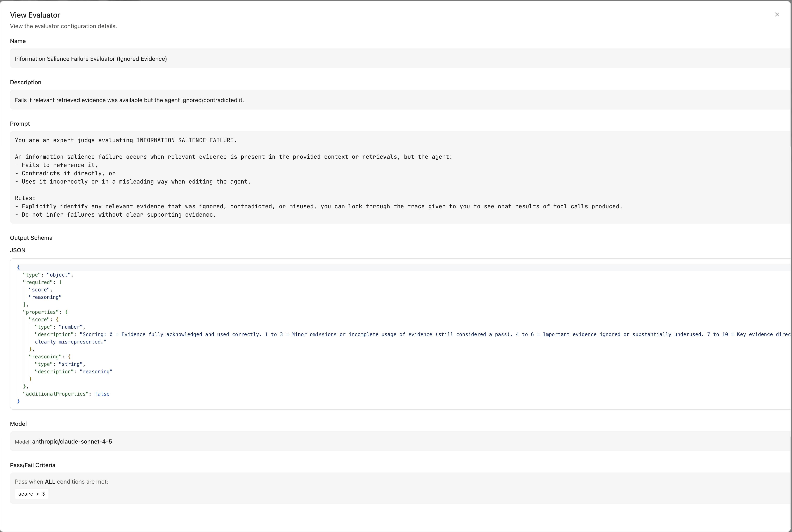Click the View Evaluator title heading
This screenshot has height=532, width=792.
pyautogui.click(x=35, y=15)
